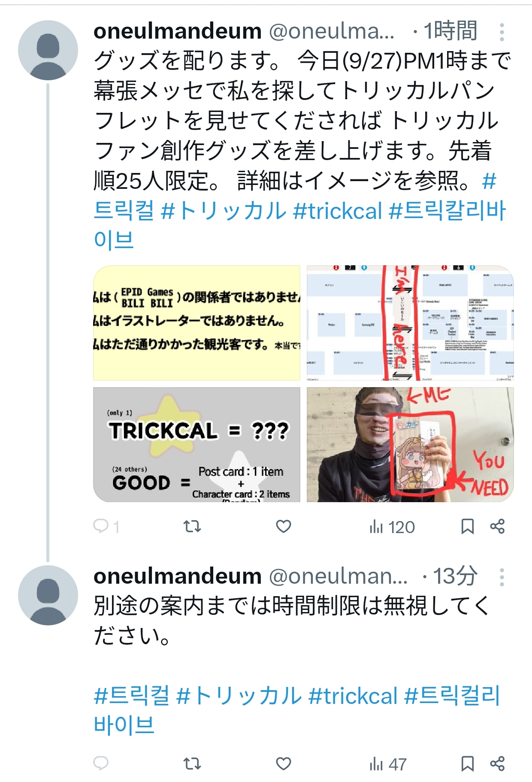View analytics showing 47 views
This screenshot has width=532, height=782.
tap(388, 764)
